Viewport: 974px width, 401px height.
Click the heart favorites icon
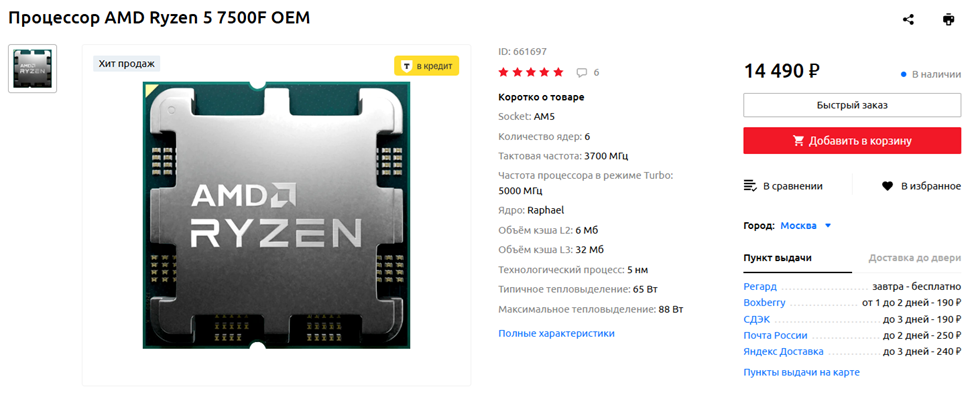coord(888,186)
